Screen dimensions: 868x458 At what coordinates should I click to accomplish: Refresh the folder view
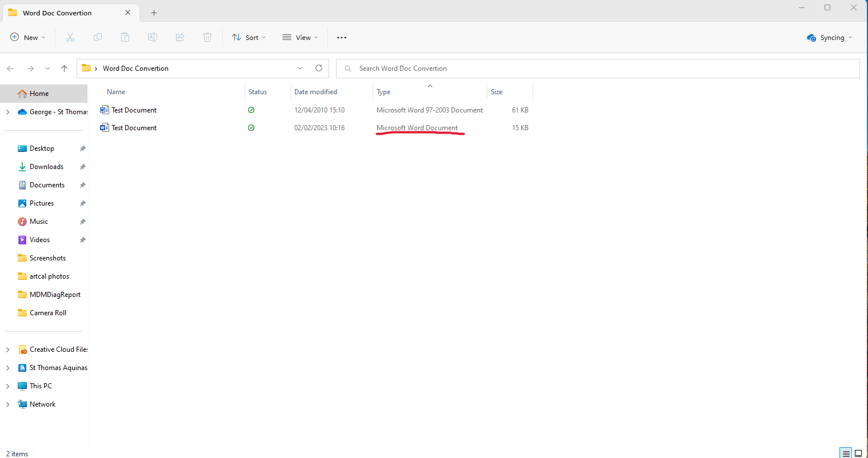[319, 68]
